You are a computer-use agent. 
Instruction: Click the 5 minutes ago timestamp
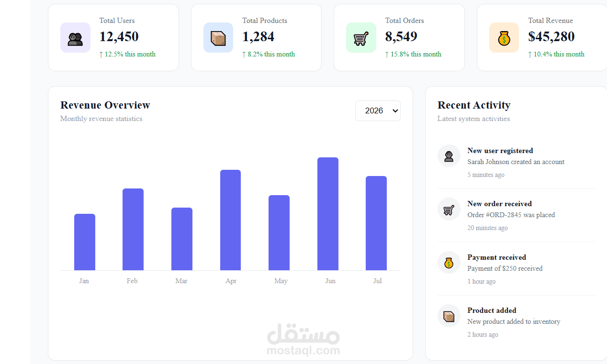[486, 175]
